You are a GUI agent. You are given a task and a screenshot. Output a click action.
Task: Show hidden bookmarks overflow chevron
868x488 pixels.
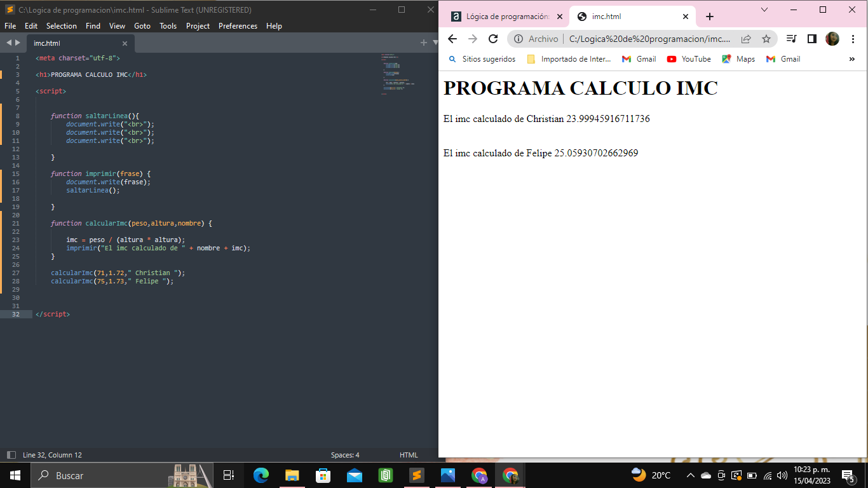852,59
